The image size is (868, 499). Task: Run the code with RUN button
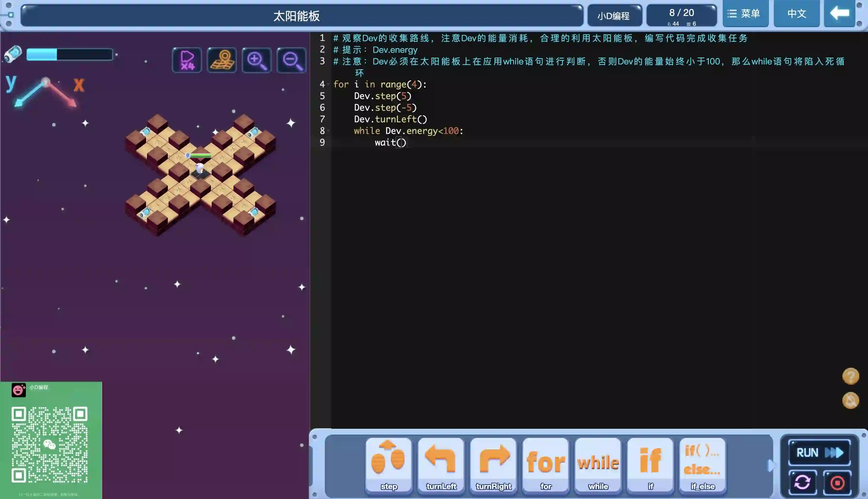tap(819, 452)
